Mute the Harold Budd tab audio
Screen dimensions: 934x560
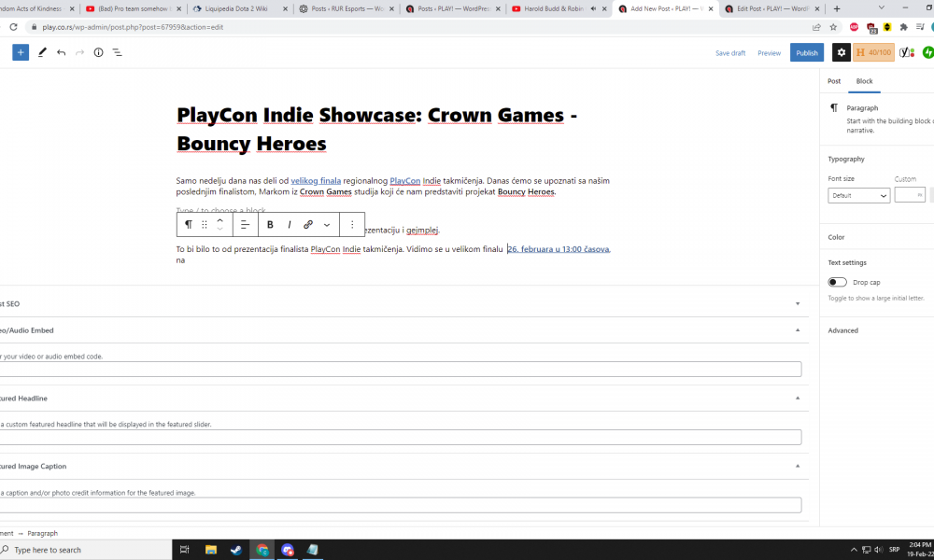[593, 9]
